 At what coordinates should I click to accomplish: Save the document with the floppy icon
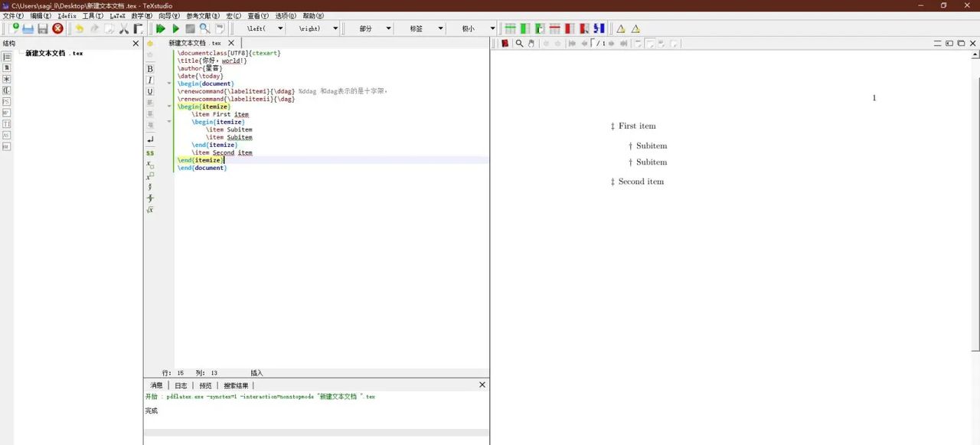(x=43, y=28)
